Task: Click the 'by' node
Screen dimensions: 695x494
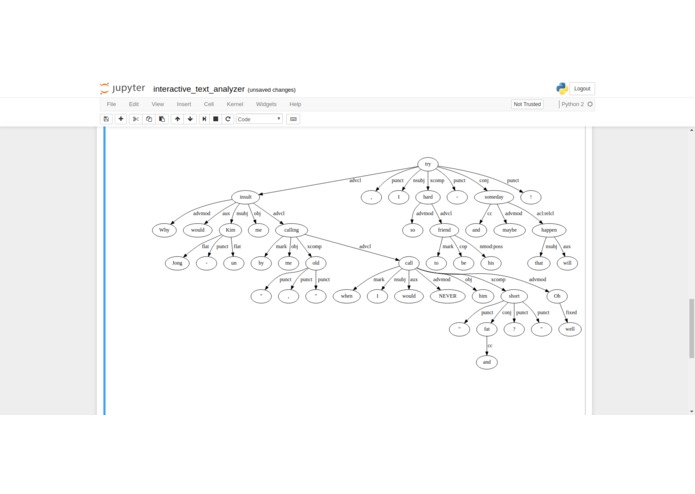Action: point(261,263)
